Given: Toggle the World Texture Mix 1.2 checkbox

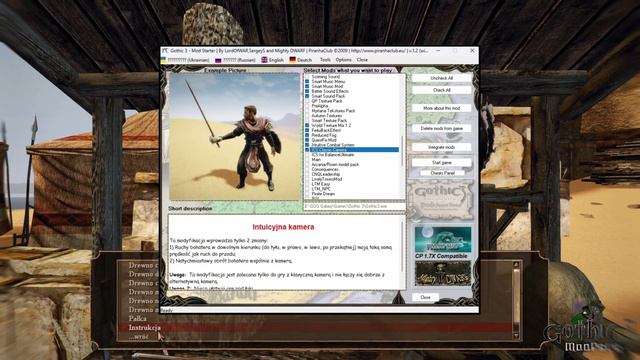Looking at the screenshot, I should [x=307, y=125].
